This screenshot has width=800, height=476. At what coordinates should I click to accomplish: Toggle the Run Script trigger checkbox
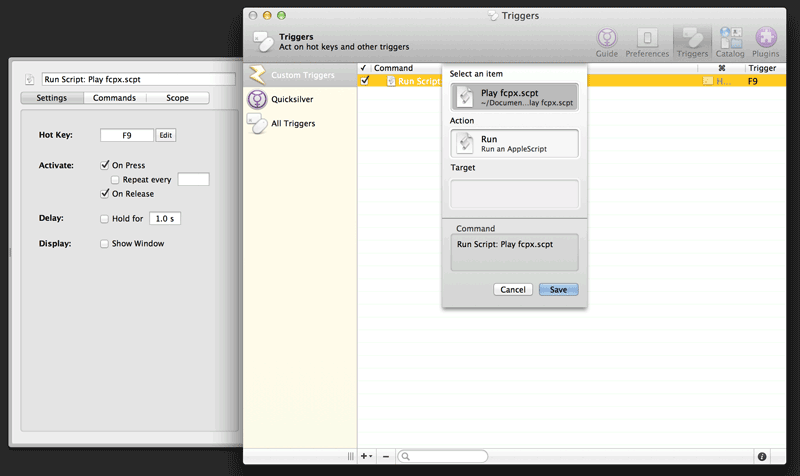[x=365, y=81]
